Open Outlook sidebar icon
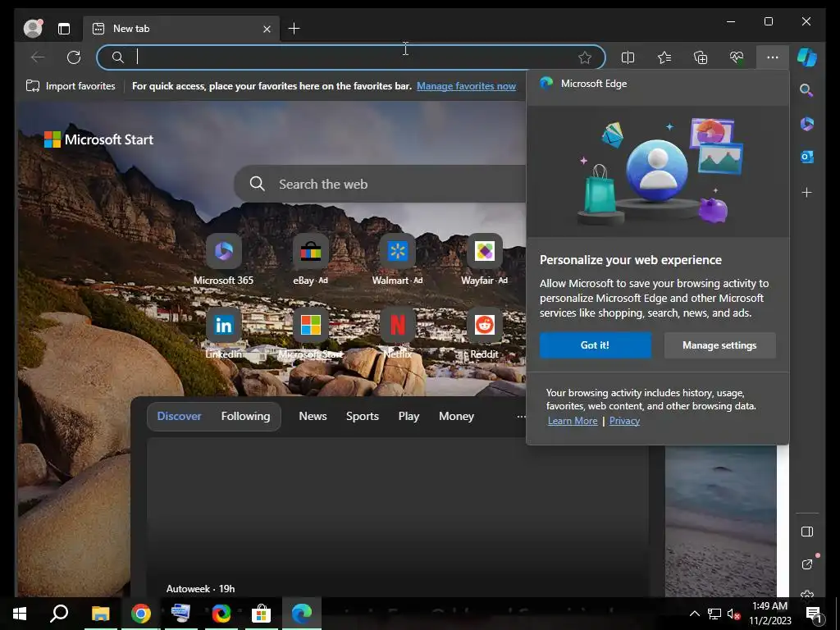 point(807,157)
